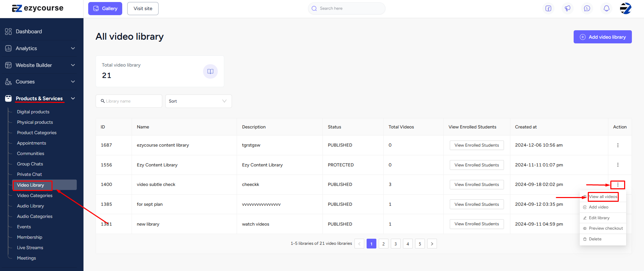Choose Edit library from the action menu

(x=603, y=218)
